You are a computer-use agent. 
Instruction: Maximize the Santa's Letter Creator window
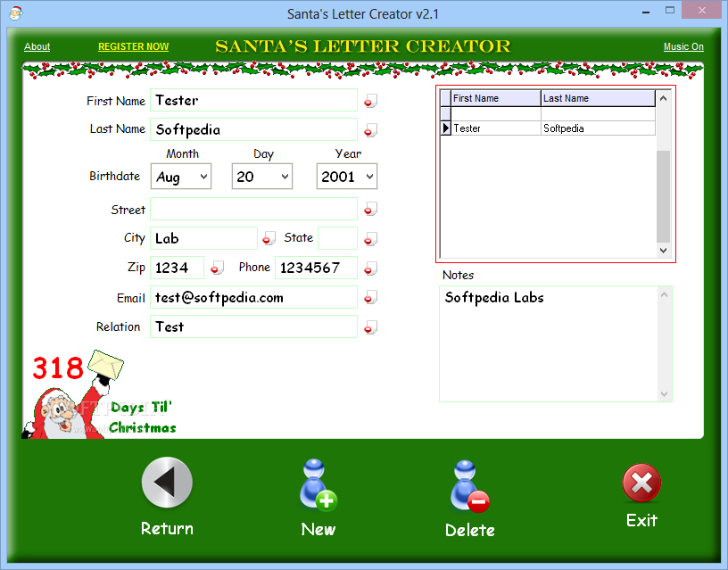pyautogui.click(x=670, y=11)
